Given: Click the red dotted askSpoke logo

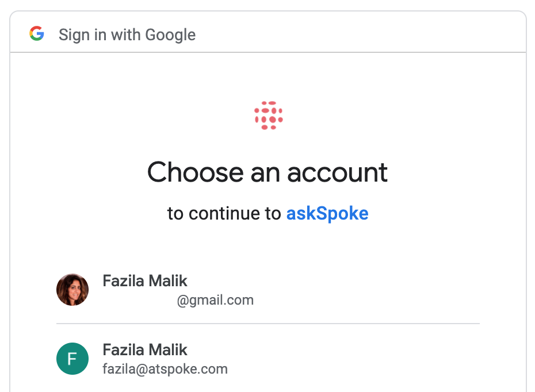Looking at the screenshot, I should (269, 115).
